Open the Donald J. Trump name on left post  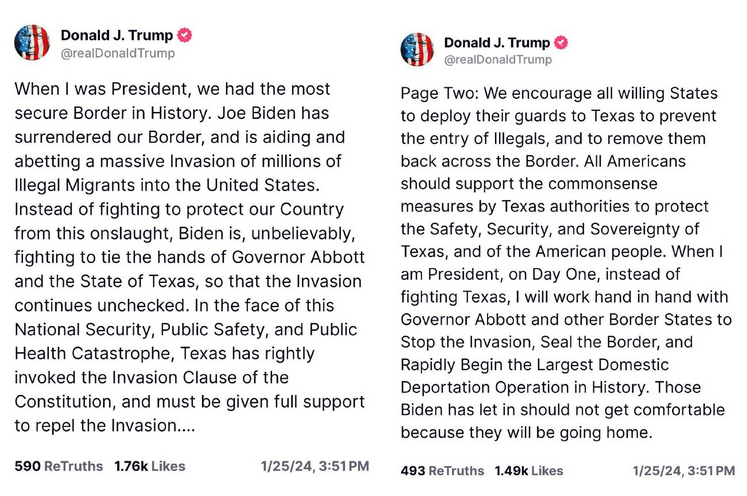116,35
